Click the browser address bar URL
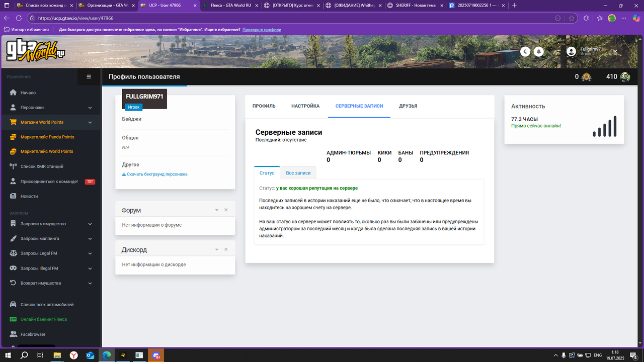The width and height of the screenshot is (644, 362). click(75, 18)
